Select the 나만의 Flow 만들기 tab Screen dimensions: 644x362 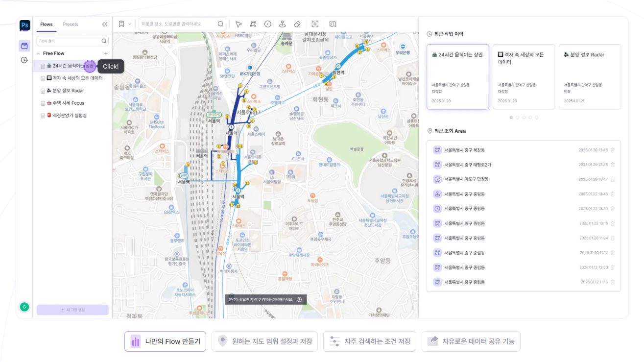pos(166,341)
